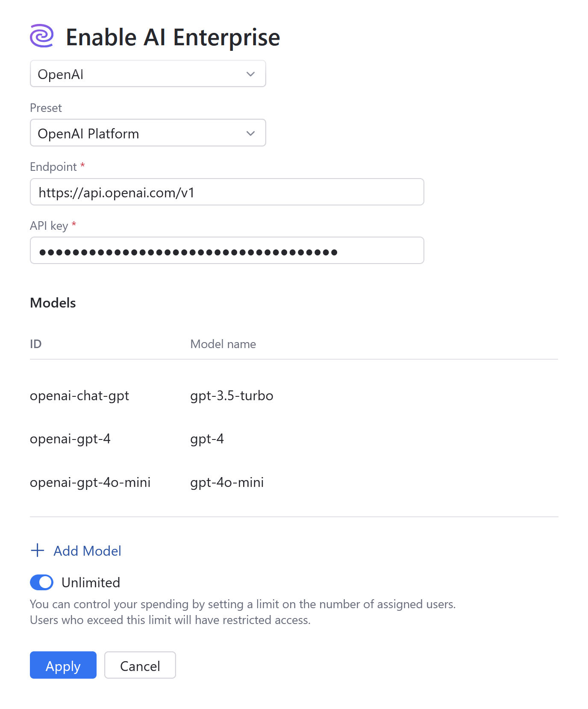Open the Preset dropdown showing OpenAI Platform
588x709 pixels.
tap(147, 133)
